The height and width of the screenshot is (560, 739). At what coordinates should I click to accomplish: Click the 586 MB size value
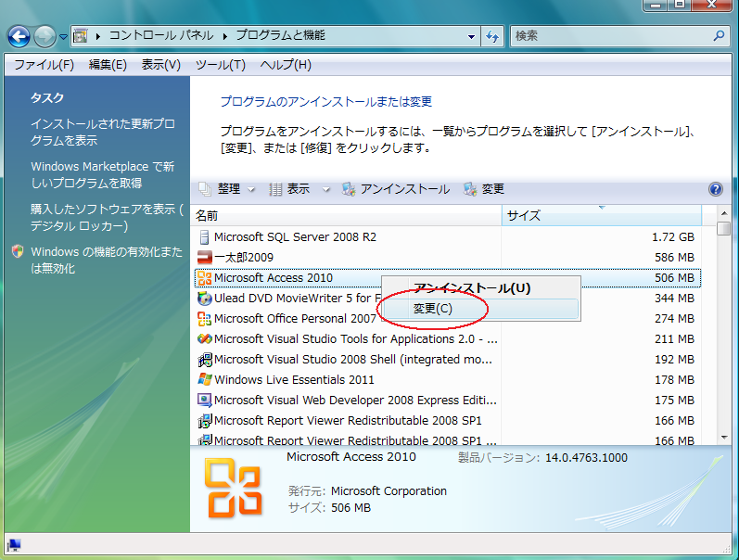tap(674, 258)
